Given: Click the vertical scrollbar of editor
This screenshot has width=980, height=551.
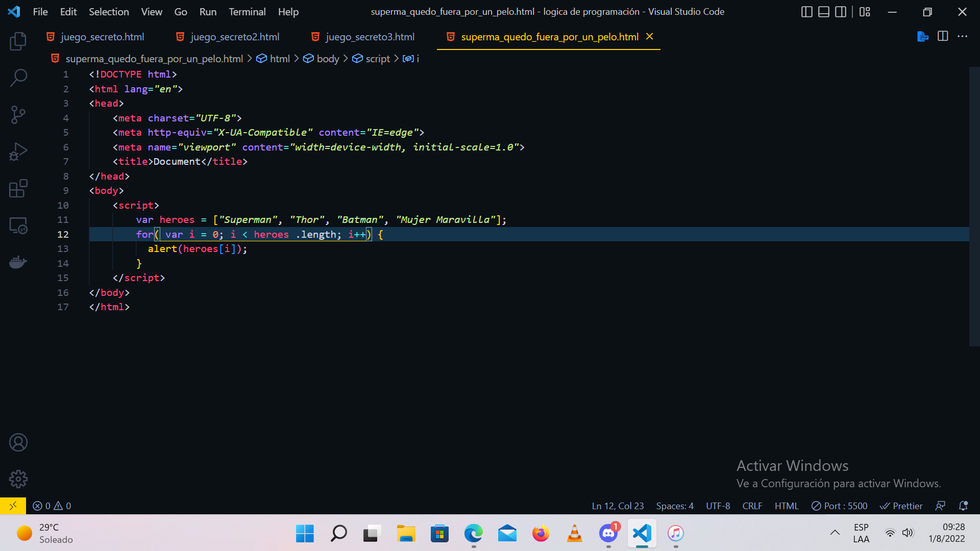Looking at the screenshot, I should 974,207.
